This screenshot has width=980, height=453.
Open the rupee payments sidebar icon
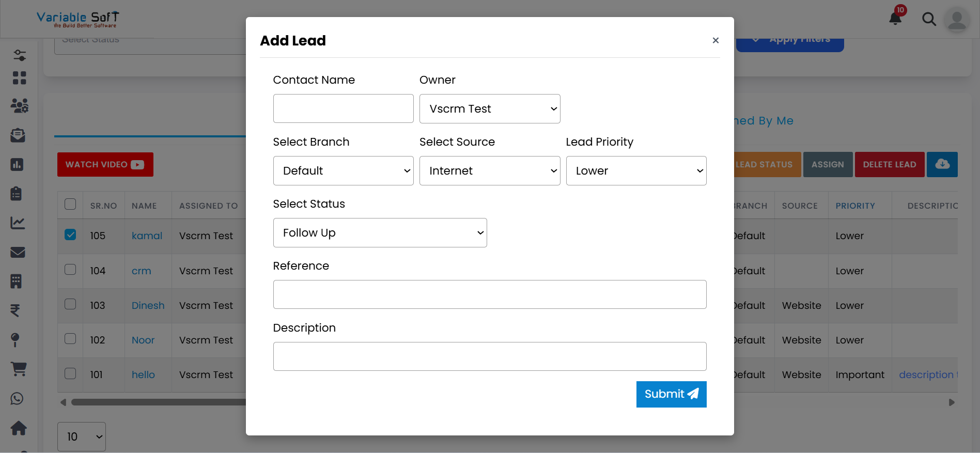pyautogui.click(x=15, y=310)
